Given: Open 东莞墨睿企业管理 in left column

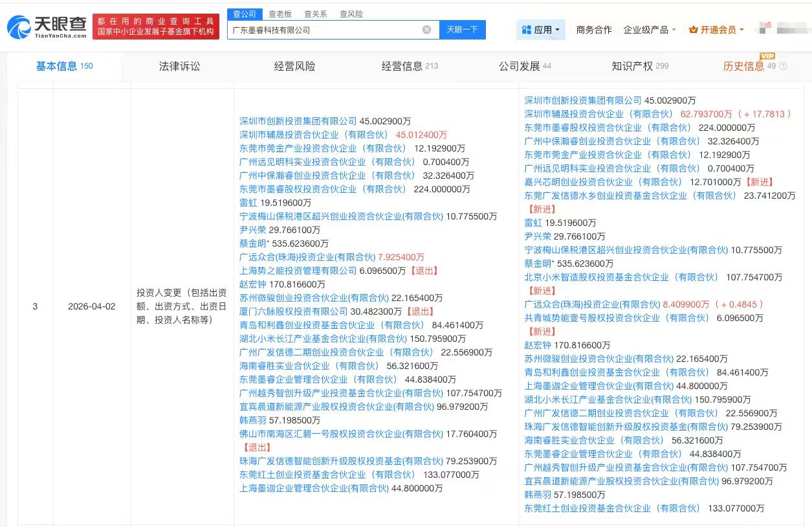Looking at the screenshot, I should coord(320,379).
